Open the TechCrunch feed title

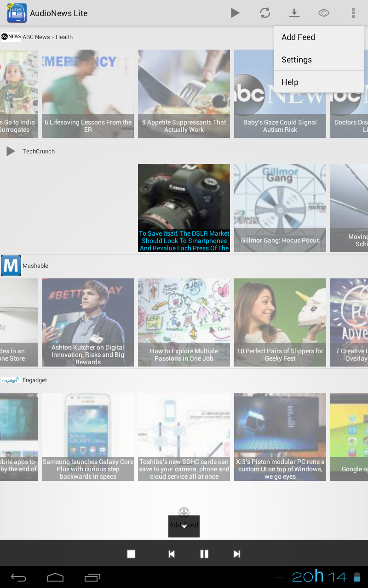pos(39,152)
